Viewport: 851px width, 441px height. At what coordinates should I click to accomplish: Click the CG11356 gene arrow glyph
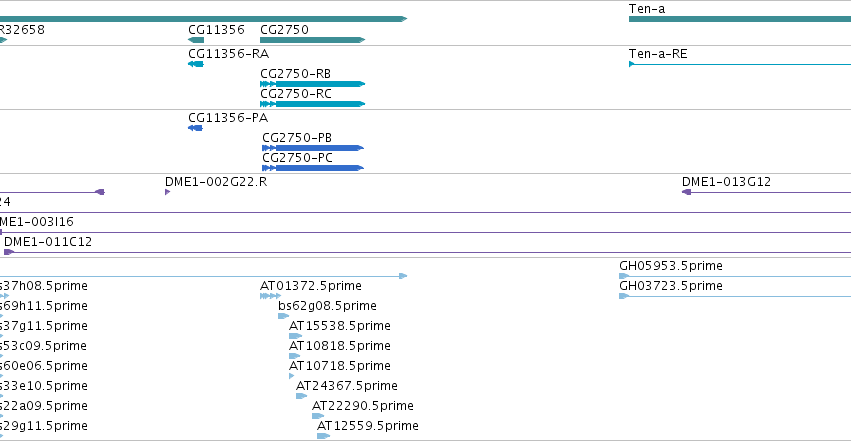196,40
